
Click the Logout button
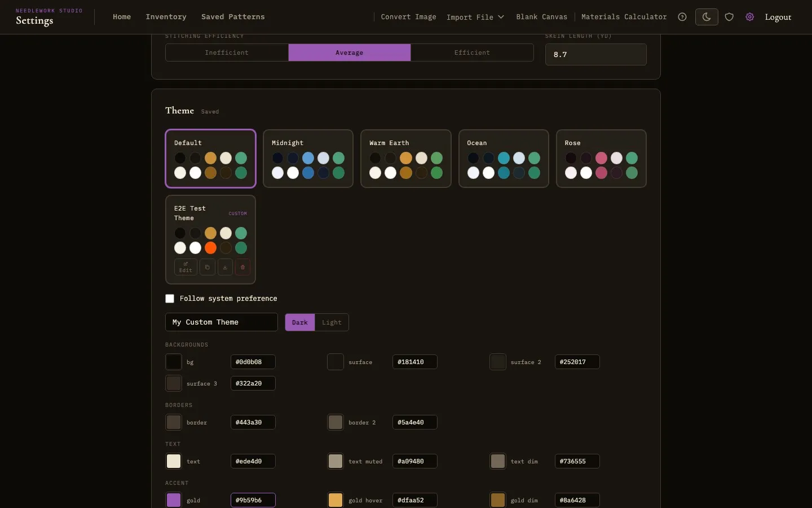pos(778,17)
